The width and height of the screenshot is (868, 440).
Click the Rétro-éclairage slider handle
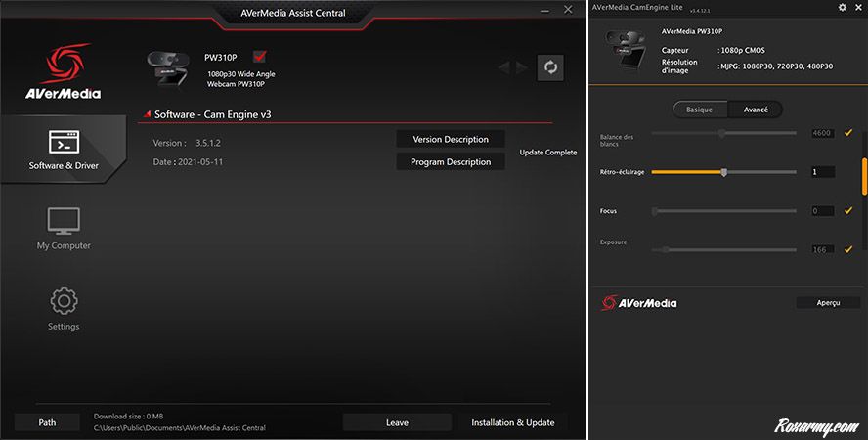(x=724, y=172)
